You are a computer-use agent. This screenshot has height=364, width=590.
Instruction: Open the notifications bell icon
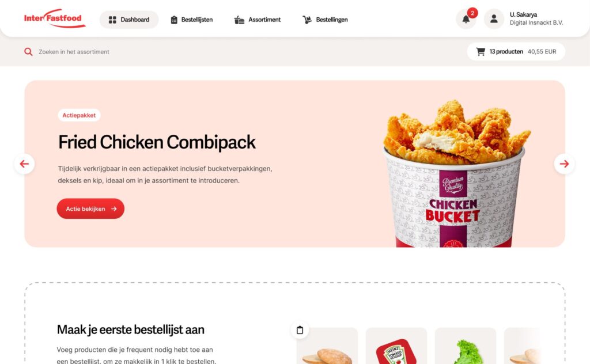tap(466, 19)
